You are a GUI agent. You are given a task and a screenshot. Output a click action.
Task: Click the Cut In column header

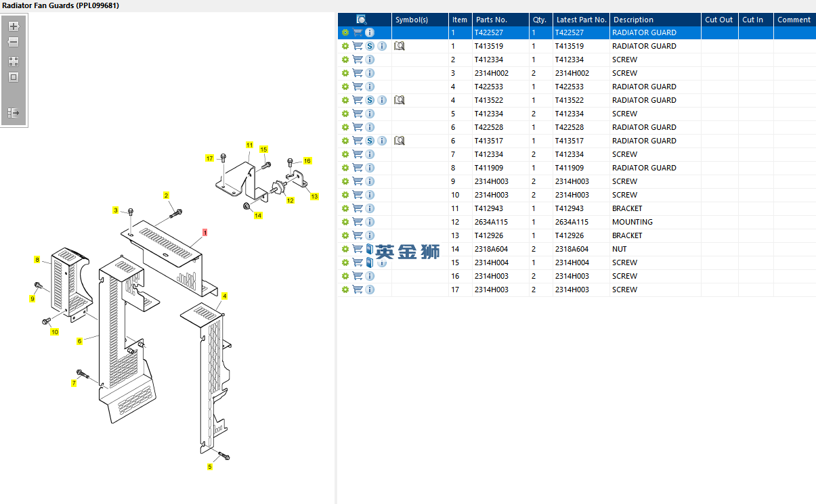[x=752, y=20]
